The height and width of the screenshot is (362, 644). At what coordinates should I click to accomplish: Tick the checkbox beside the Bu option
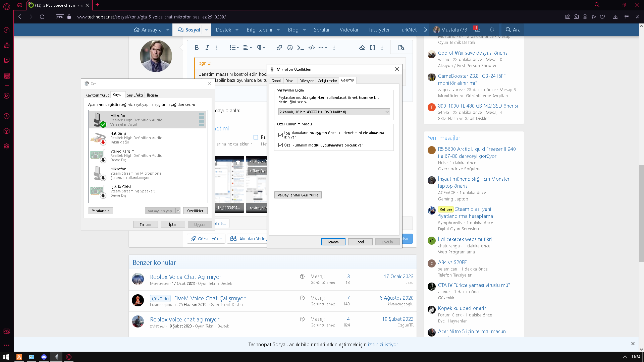tap(256, 137)
